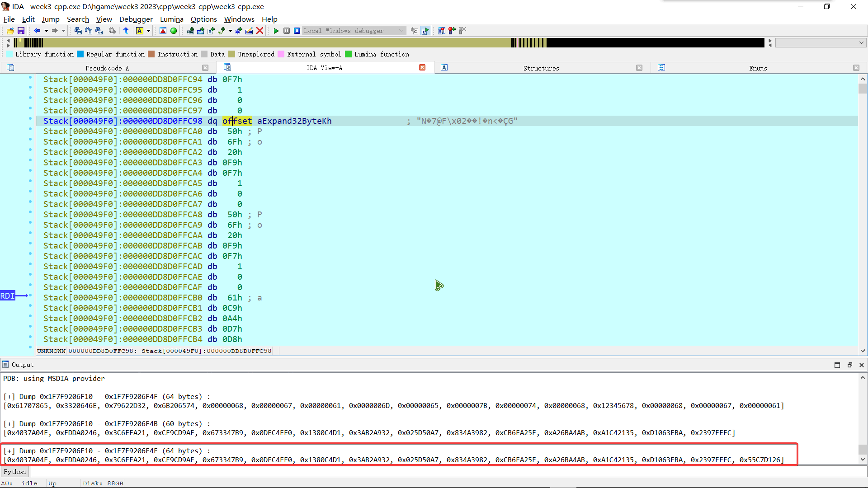Pause the debugged process

[287, 31]
